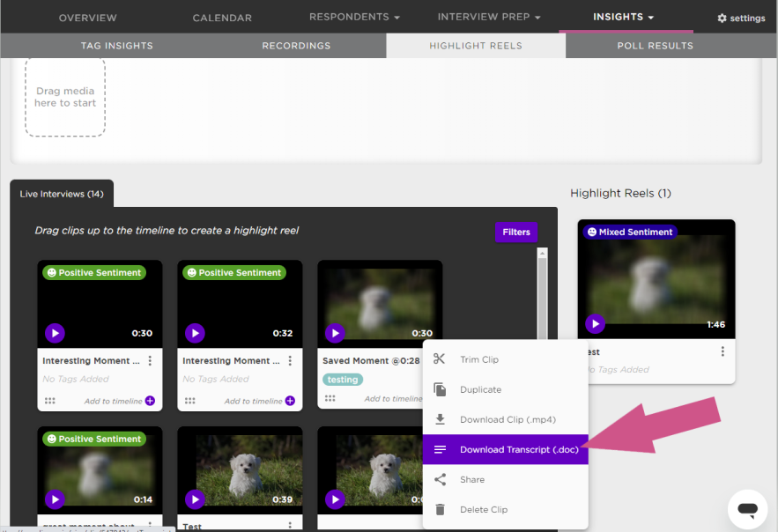Add the 0:30 Interesting Moment clip to timeline

pos(150,401)
